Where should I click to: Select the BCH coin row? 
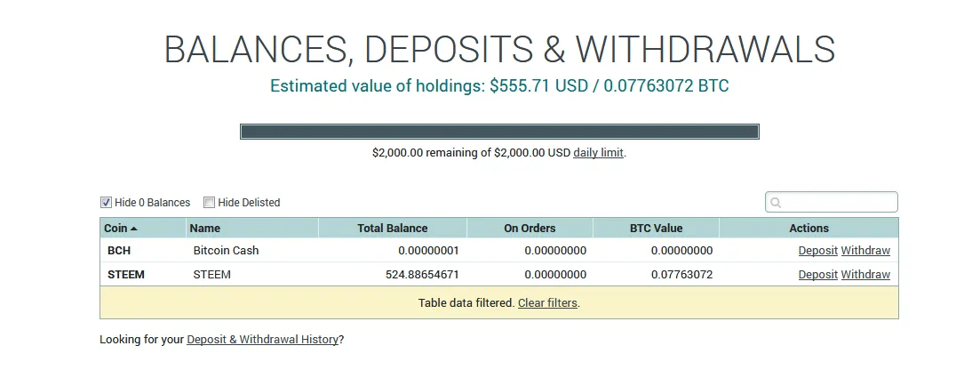tap(498, 251)
